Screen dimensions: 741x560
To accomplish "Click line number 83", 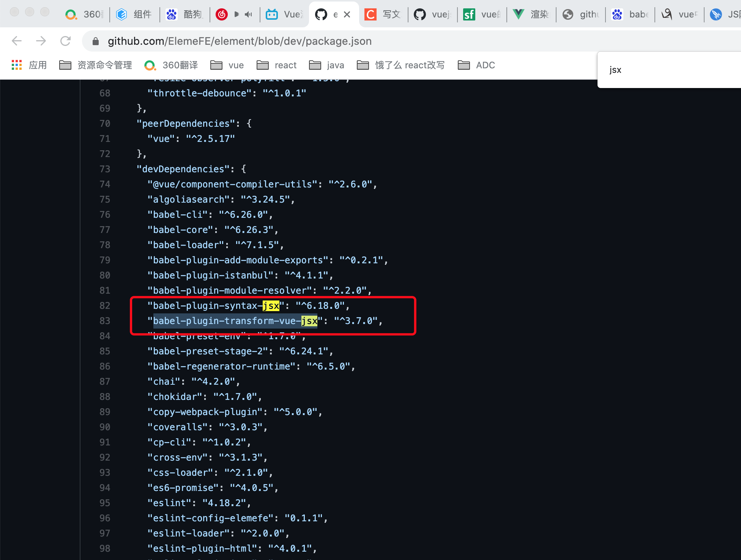I will coord(105,321).
